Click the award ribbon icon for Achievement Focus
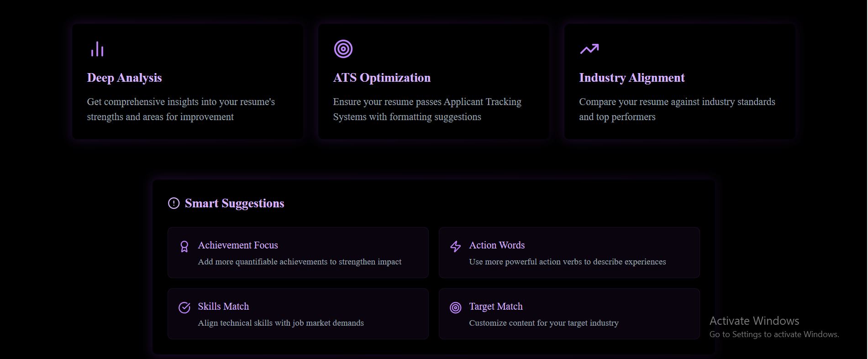The width and height of the screenshot is (868, 359). click(x=184, y=247)
